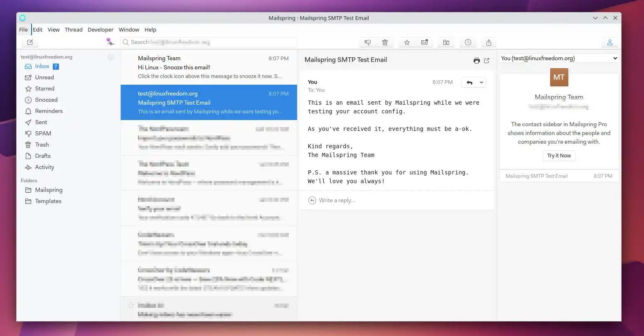The width and height of the screenshot is (644, 336).
Task: Open the SPAM folder
Action: [43, 134]
